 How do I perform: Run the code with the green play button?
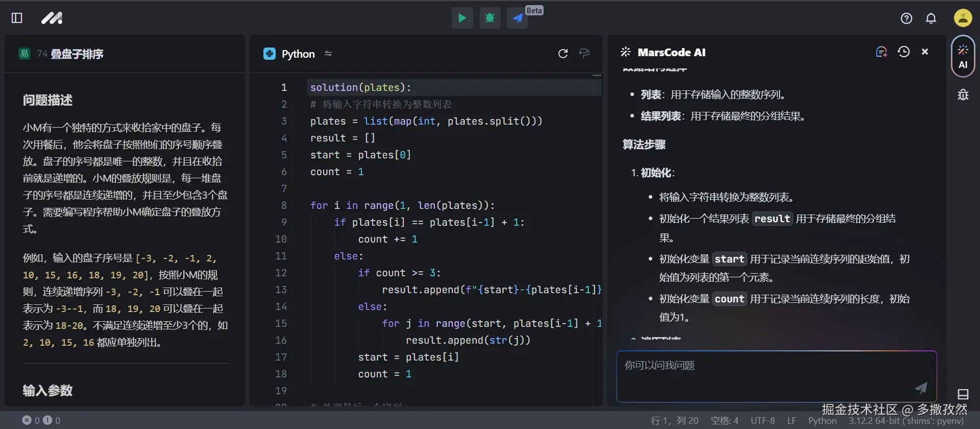[x=462, y=18]
